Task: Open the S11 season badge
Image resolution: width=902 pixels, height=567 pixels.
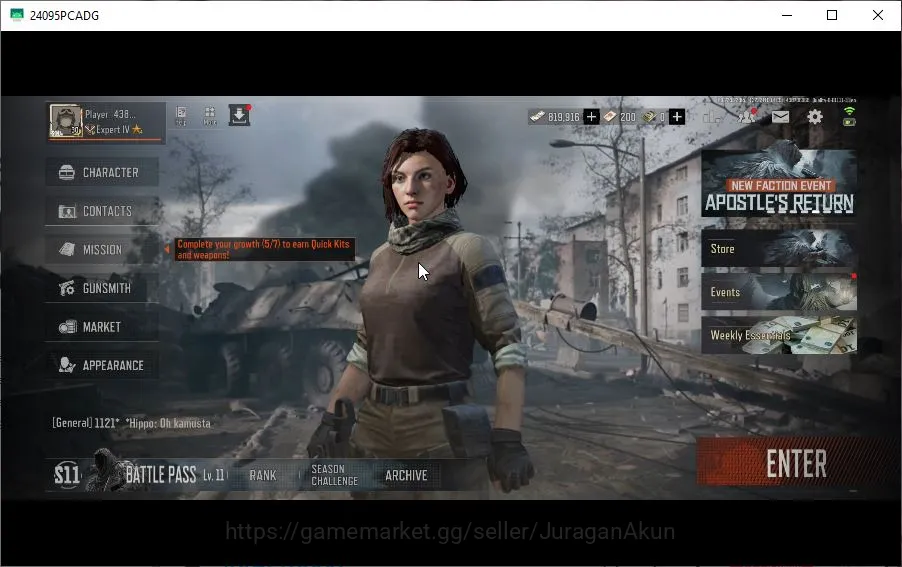Action: 67,474
